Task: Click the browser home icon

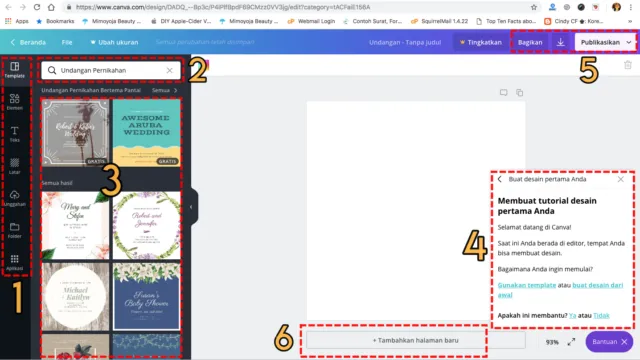Action: (x=51, y=7)
